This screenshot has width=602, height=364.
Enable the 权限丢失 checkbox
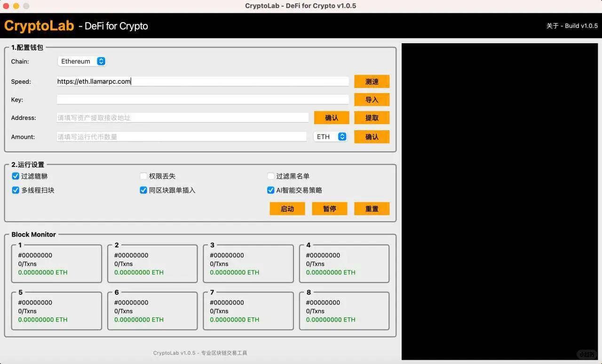[143, 176]
